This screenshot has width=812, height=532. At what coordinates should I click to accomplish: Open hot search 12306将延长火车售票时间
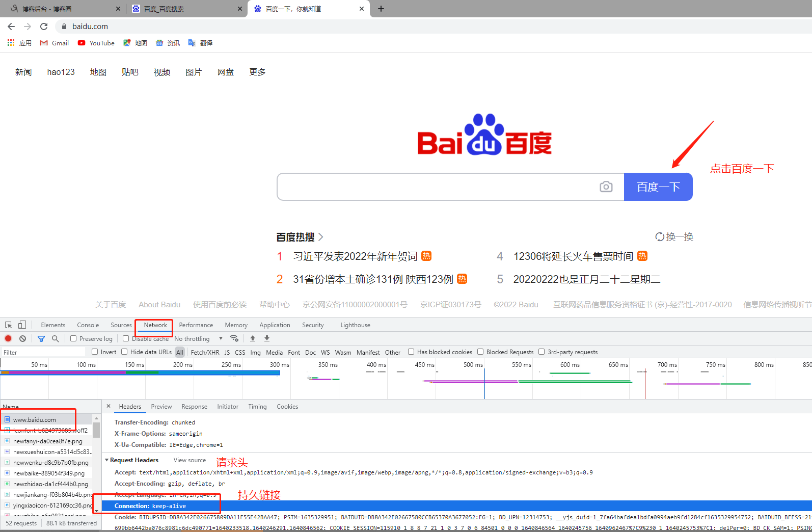click(x=573, y=256)
